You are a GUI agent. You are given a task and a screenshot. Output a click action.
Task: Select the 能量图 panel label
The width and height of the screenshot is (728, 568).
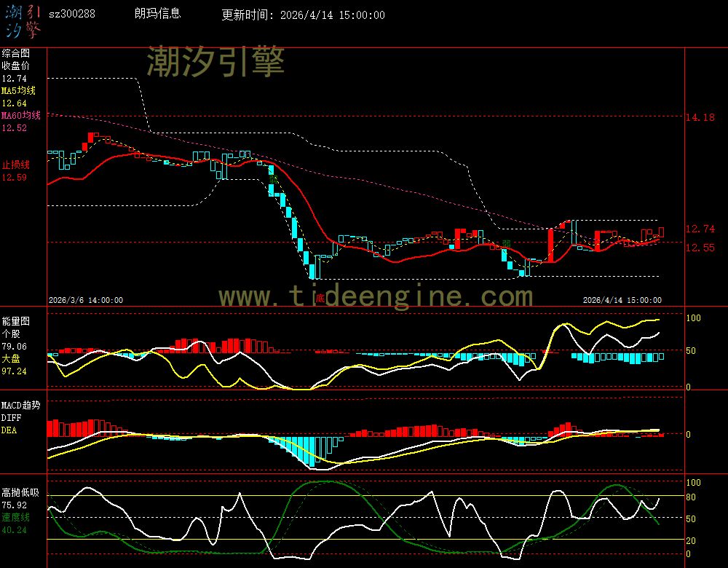coord(15,320)
